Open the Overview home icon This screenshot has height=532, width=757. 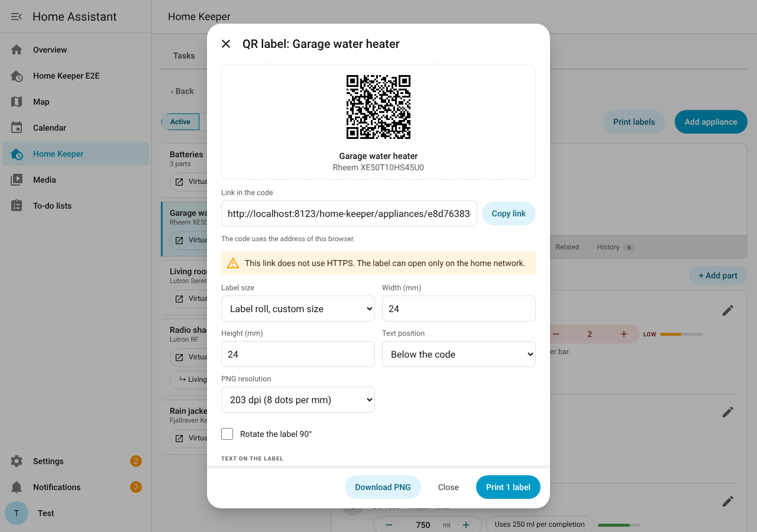[17, 50]
